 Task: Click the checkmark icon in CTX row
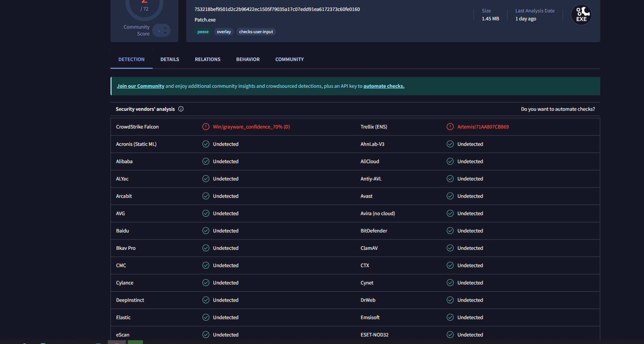coord(450,265)
